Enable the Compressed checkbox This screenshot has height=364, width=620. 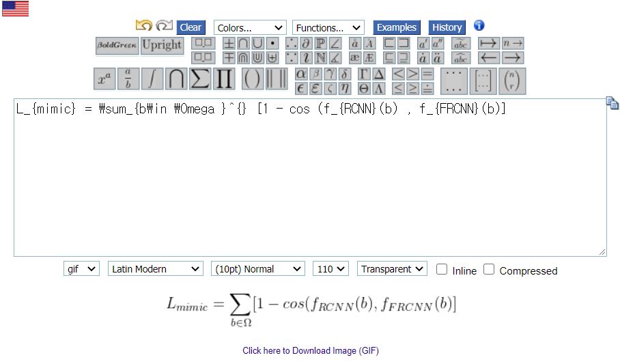(489, 270)
